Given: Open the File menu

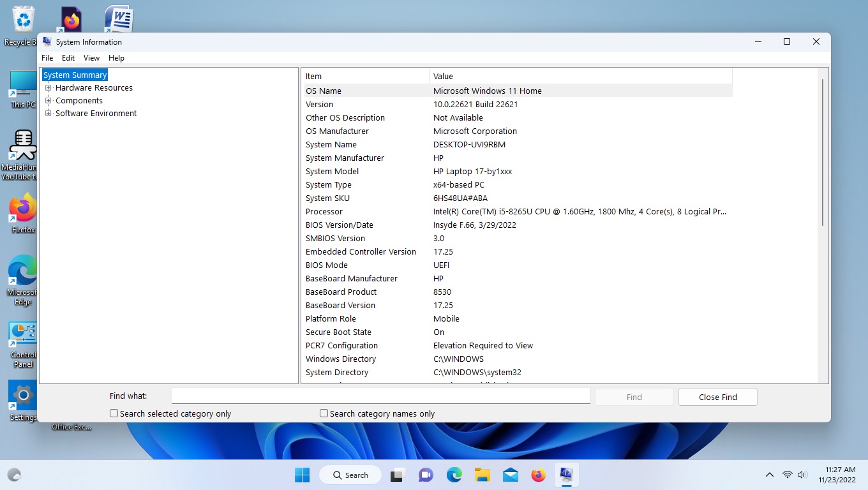Looking at the screenshot, I should (x=47, y=57).
